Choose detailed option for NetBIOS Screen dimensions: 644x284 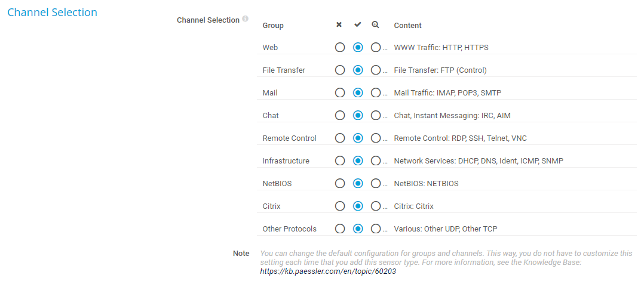[x=376, y=184]
